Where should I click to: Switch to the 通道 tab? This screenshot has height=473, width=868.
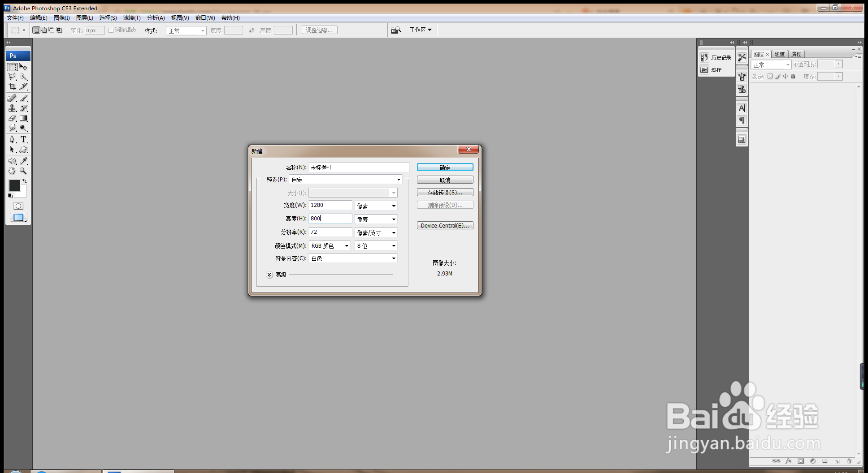click(780, 54)
